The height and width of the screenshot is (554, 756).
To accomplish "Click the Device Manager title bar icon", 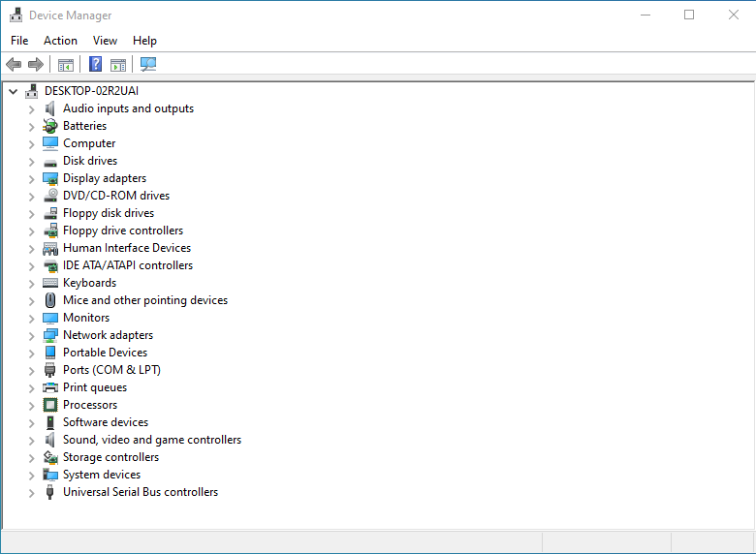I will 16,15.
